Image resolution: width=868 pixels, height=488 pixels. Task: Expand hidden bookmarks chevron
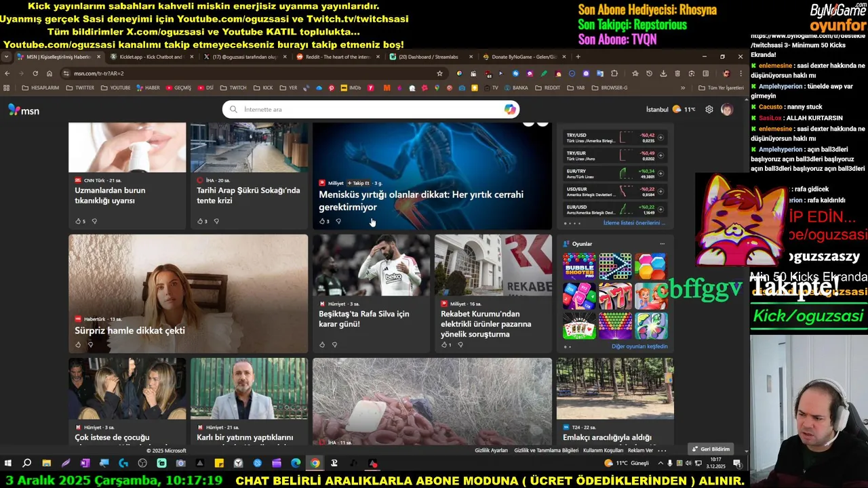[683, 87]
